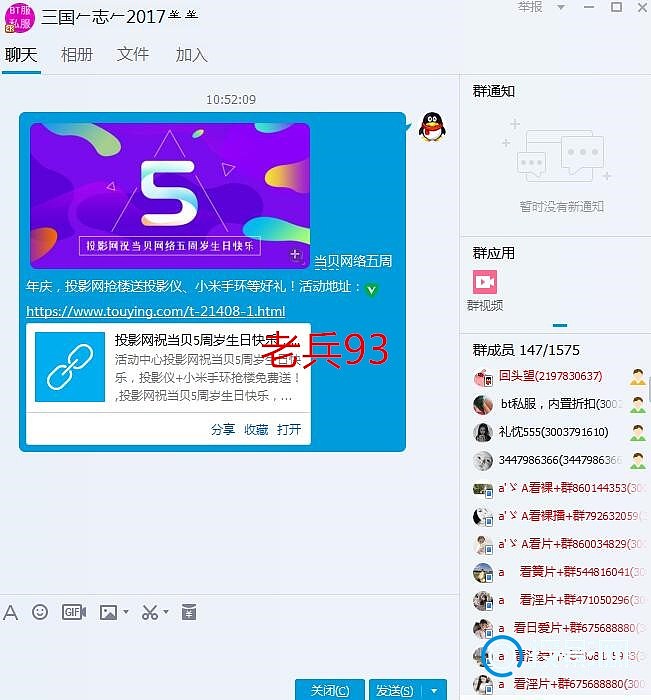Image resolution: width=651 pixels, height=700 pixels.
Task: Switch to the 相册 tab
Action: point(77,55)
